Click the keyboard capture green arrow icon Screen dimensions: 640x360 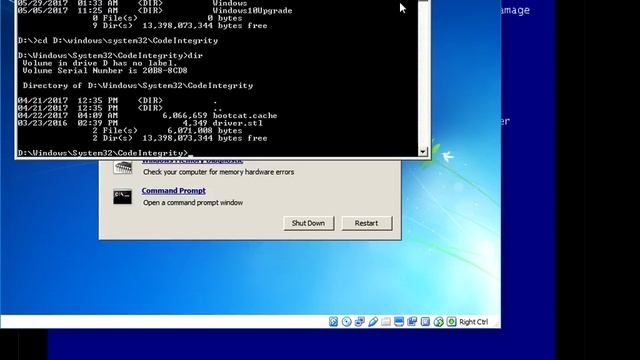pyautogui.click(x=451, y=322)
